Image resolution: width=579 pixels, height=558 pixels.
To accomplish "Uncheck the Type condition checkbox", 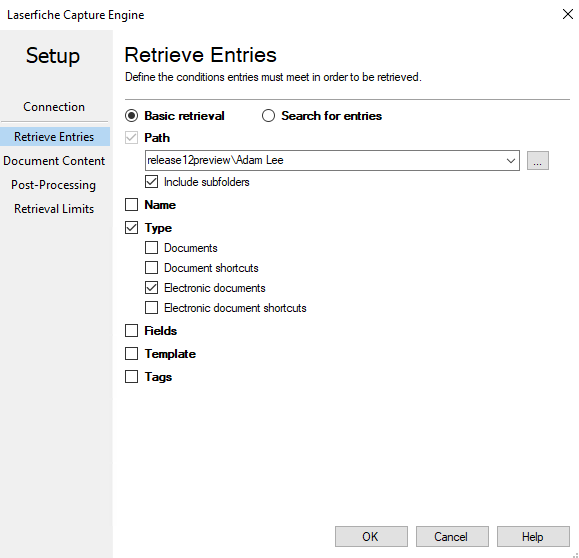I will [131, 228].
